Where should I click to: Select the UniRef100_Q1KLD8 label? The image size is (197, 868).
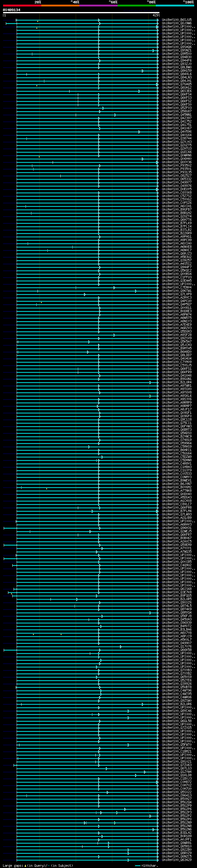tap(177, 775)
